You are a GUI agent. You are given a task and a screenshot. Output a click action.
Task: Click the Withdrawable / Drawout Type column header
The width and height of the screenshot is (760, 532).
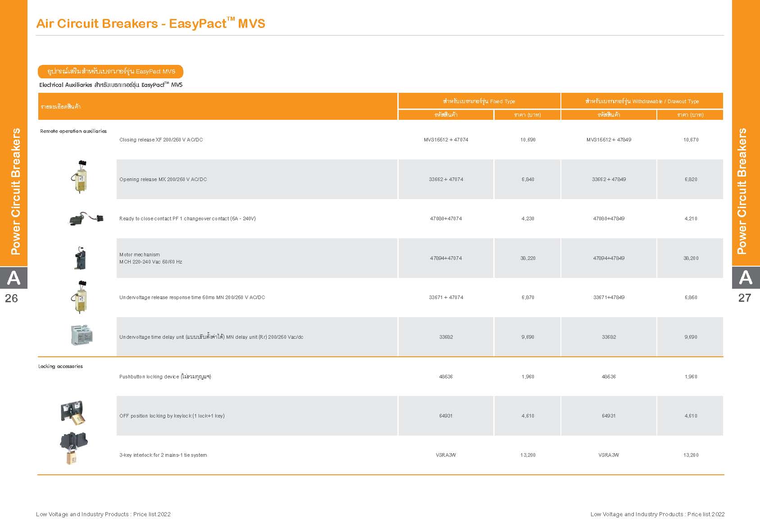(x=642, y=101)
